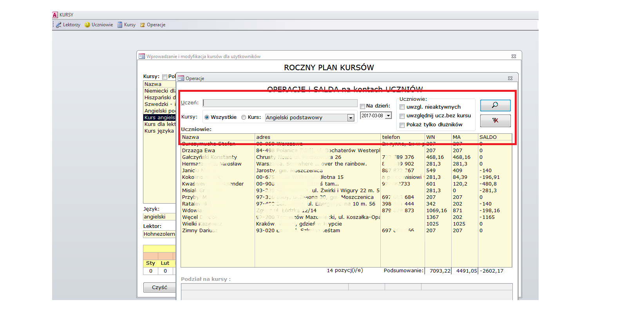Select the student whose name starts with 'Wielki'
Screen dimensions: 644x324
click(x=346, y=224)
